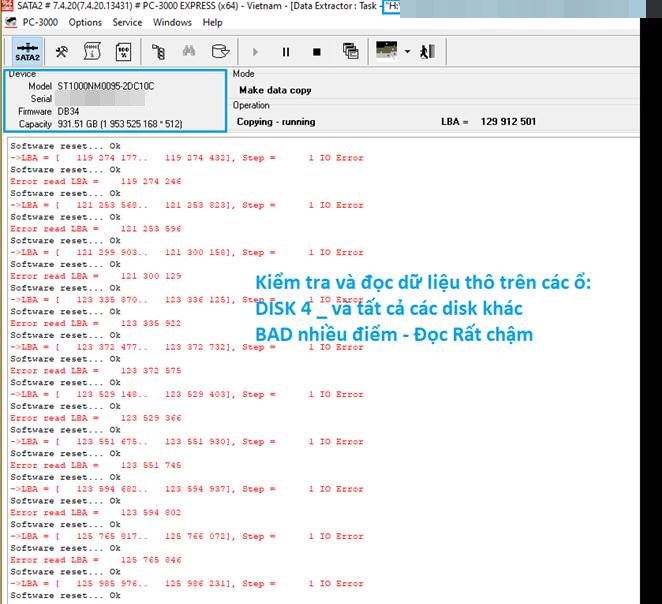Select 'Error read LBA = 123 335 922' line
Screen dimensions: 662x604
pos(96,323)
